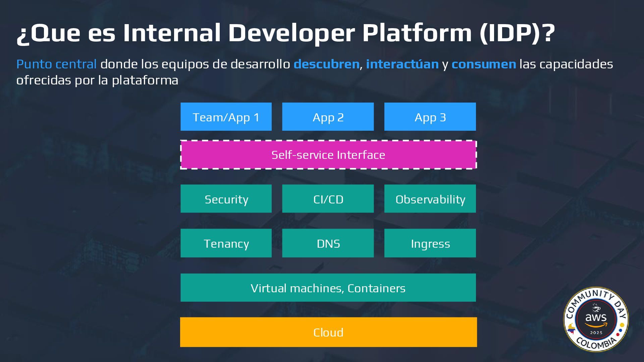
Task: Select the App 3 box
Action: tap(430, 117)
